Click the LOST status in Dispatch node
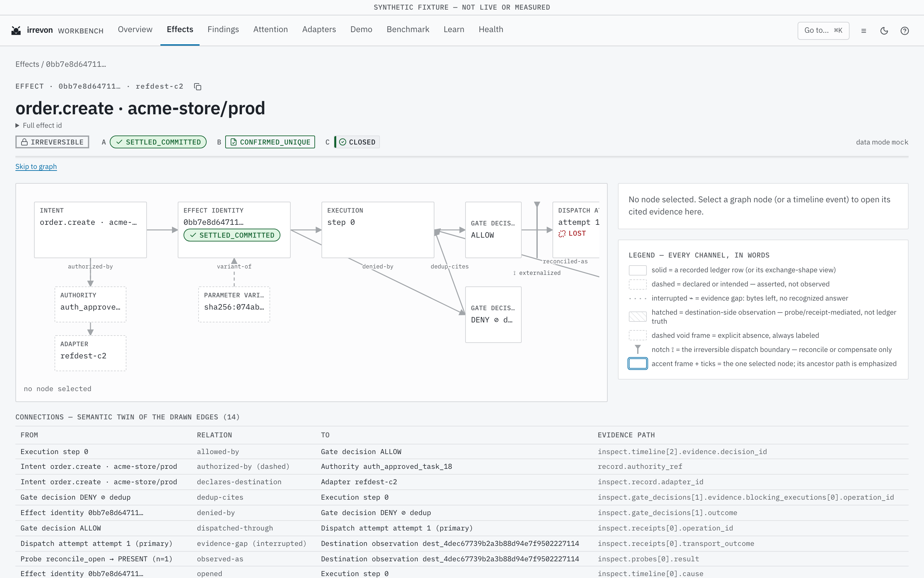 coord(572,233)
